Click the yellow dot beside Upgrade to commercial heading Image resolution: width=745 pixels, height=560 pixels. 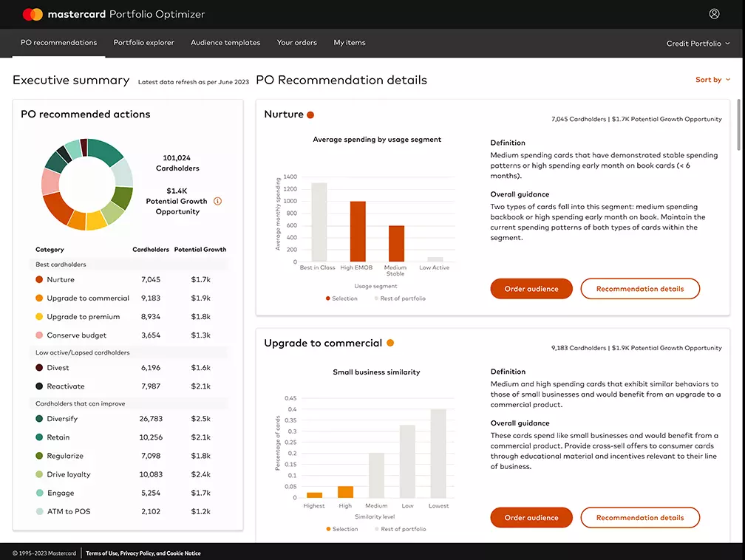390,343
